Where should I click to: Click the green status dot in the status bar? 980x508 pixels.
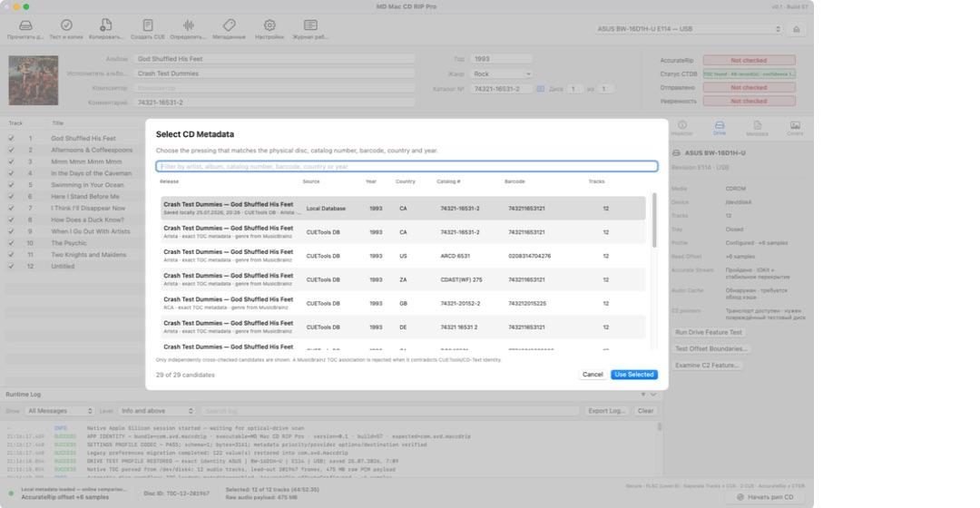tap(11, 493)
